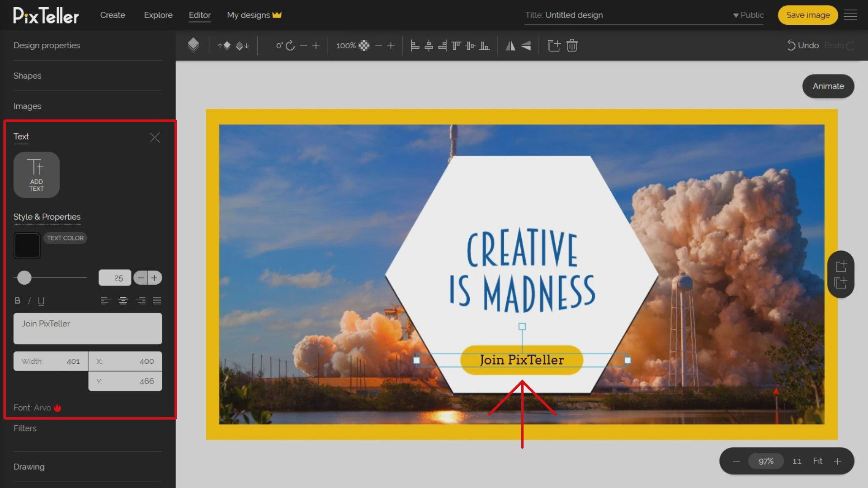Open the Create menu
Viewport: 868px width, 488px height.
point(113,15)
